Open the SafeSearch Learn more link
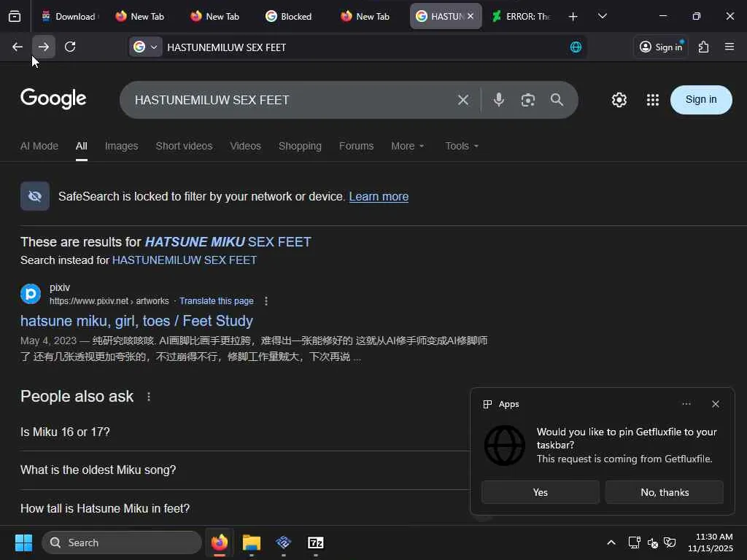The width and height of the screenshot is (747, 560). (379, 196)
